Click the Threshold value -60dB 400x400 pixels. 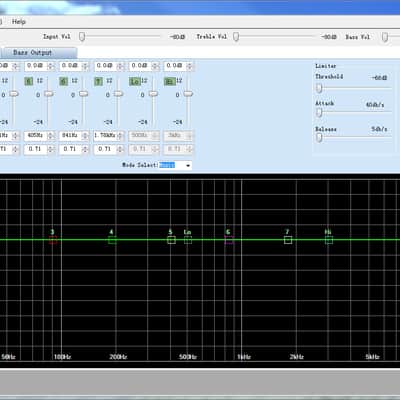(380, 78)
